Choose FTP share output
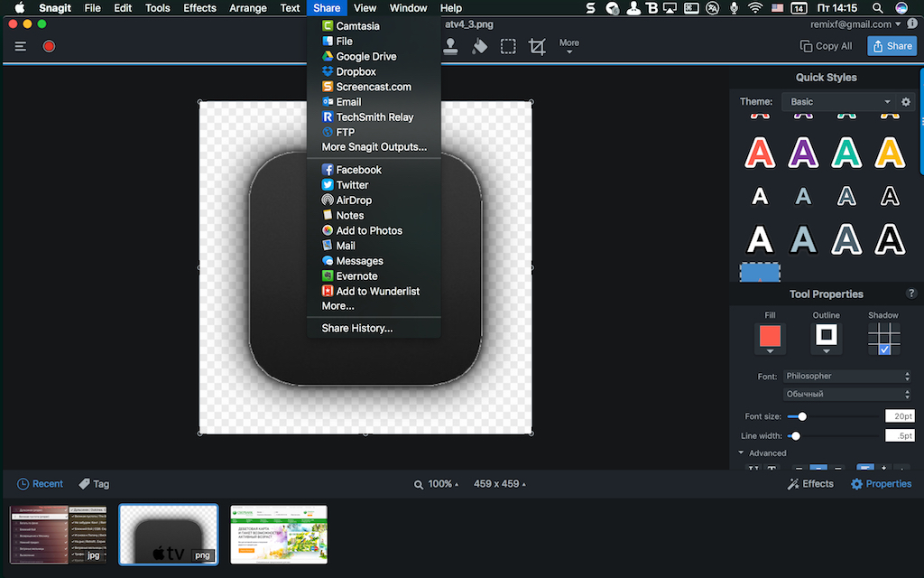Viewport: 924px width, 578px height. tap(374, 132)
